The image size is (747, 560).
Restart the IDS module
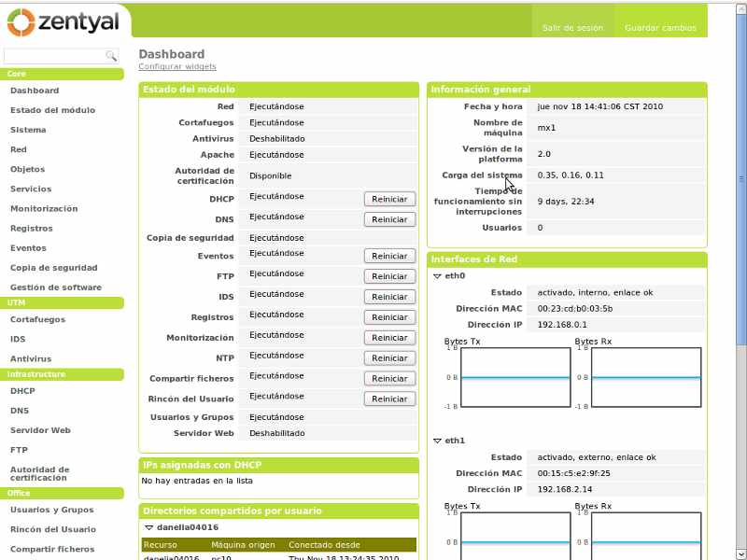point(389,297)
